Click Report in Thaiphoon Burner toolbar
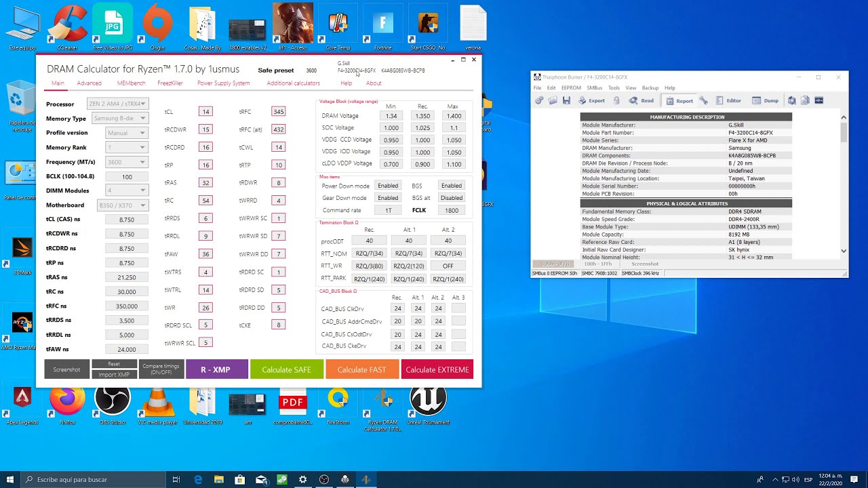868x488 pixels. tap(678, 100)
